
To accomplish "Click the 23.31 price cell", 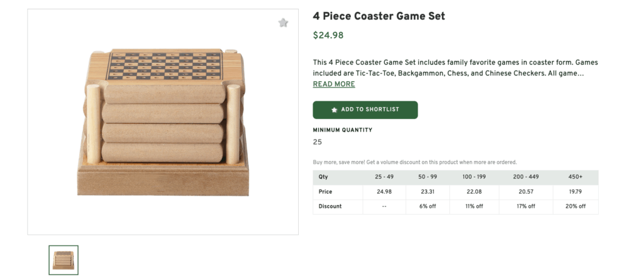I will coord(428,191).
